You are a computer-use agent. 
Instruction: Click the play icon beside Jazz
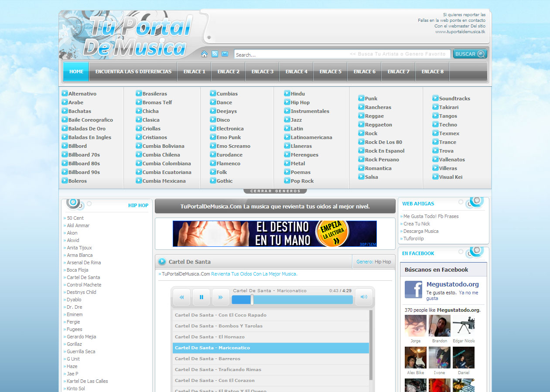[x=287, y=119]
